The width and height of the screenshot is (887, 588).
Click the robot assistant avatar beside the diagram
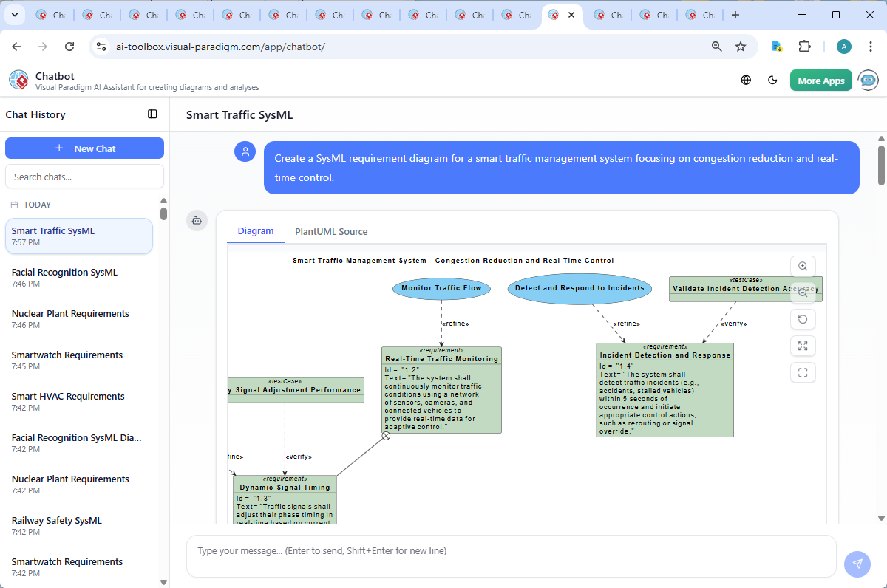point(197,220)
